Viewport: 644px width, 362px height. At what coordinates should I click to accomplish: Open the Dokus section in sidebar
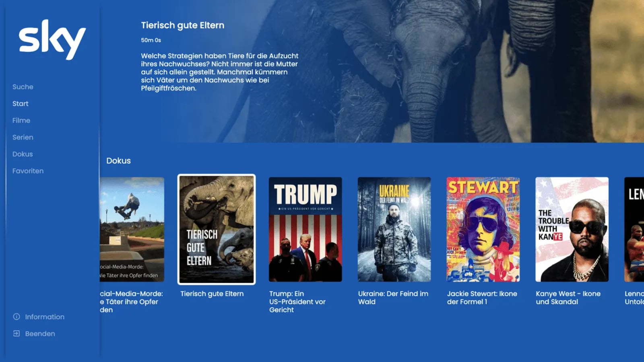(23, 154)
